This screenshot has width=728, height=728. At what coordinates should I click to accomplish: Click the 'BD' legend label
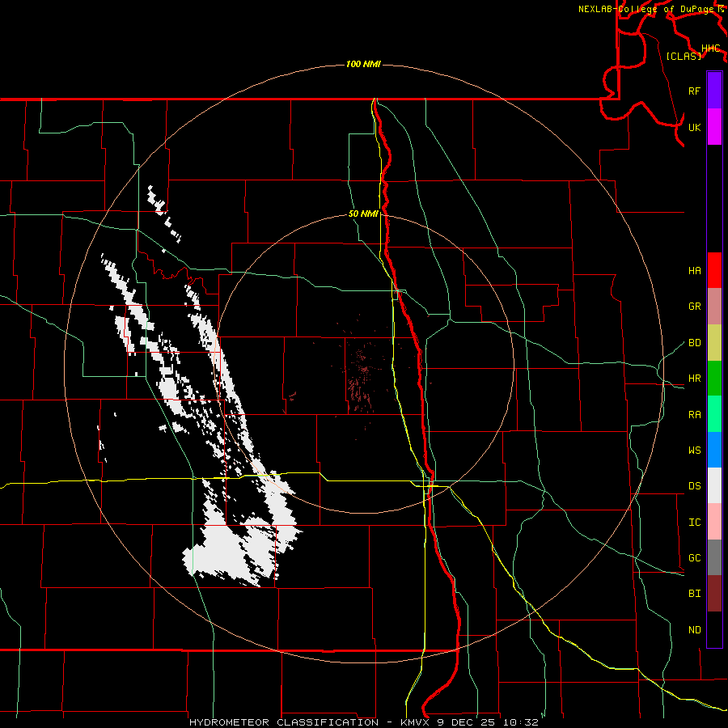pos(694,343)
